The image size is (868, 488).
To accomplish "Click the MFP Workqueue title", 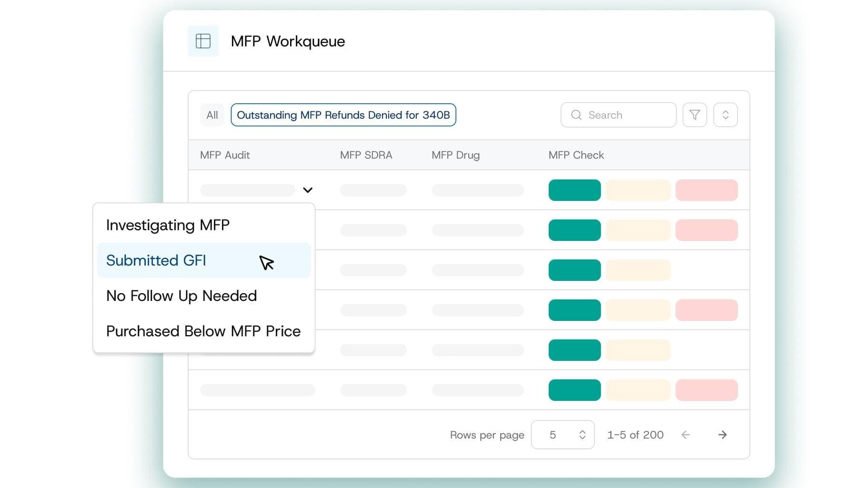I will (288, 41).
